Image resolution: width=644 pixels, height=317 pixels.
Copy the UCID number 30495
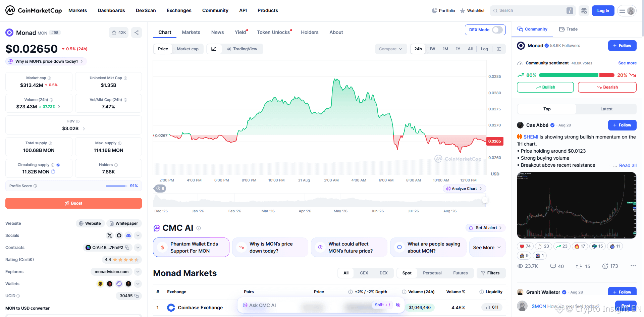point(137,296)
